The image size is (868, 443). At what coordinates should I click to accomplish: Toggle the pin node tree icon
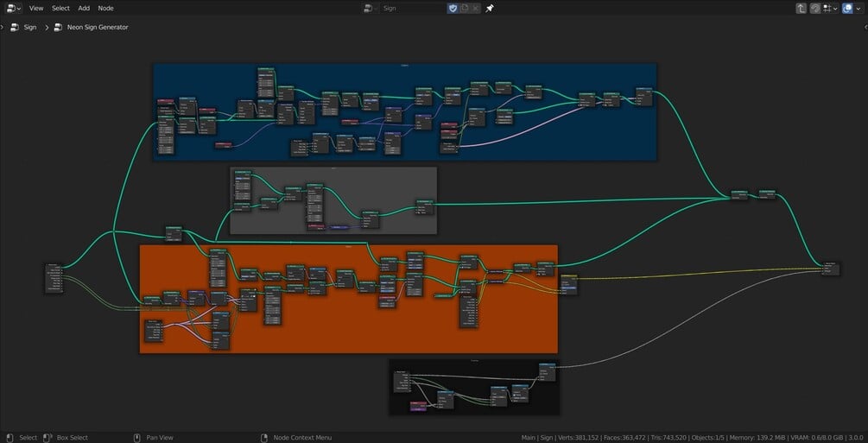coord(490,9)
